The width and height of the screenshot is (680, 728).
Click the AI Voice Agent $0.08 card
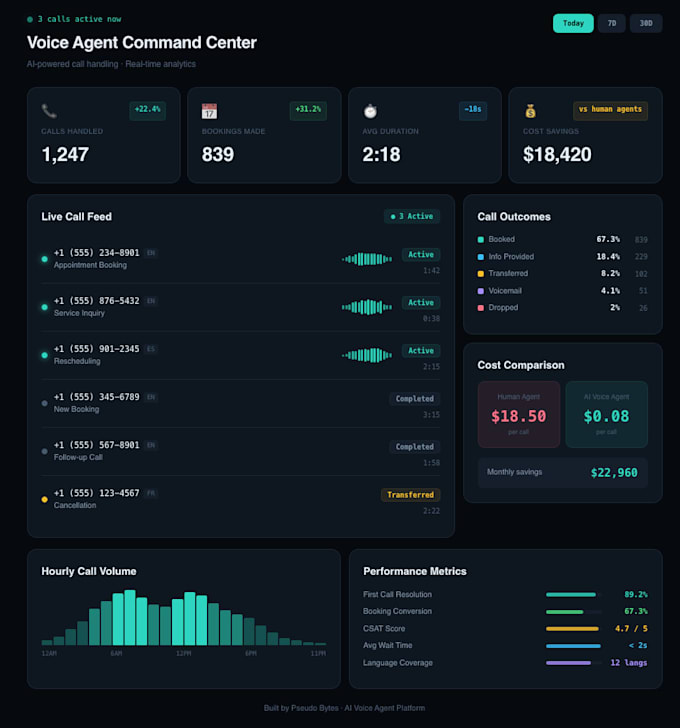coord(606,415)
